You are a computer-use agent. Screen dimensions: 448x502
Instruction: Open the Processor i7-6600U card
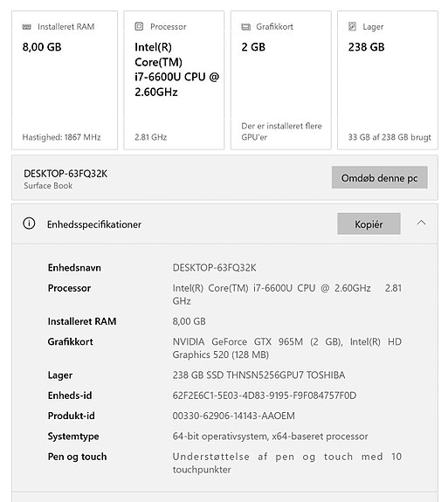[x=174, y=80]
